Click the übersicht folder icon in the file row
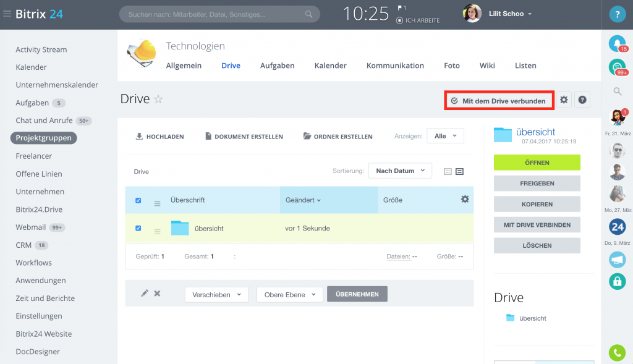The width and height of the screenshot is (633, 364). (180, 228)
